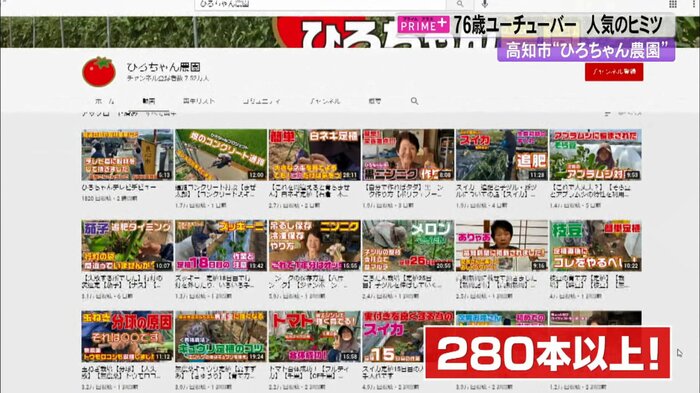This screenshot has height=393, width=700.
Task: Open title under 枝豆 thumbnail
Action: (x=589, y=281)
